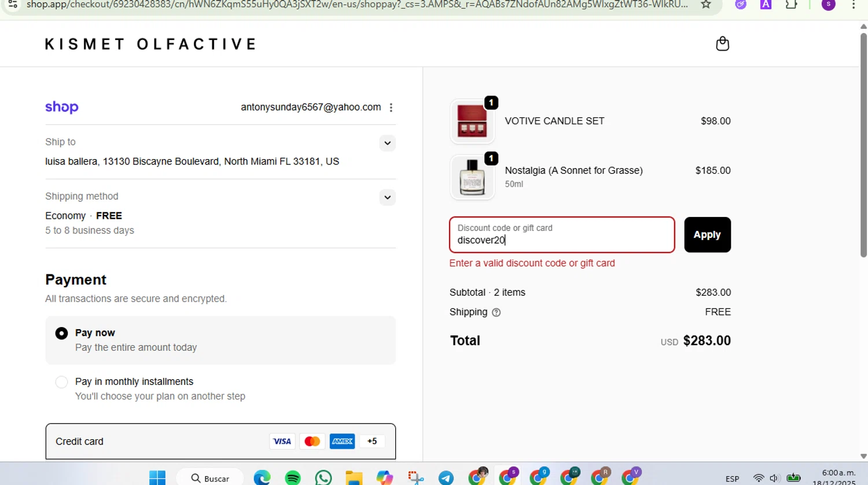Screen dimensions: 868x485
Task: Select Pay in monthly installments radio option
Action: 61,382
